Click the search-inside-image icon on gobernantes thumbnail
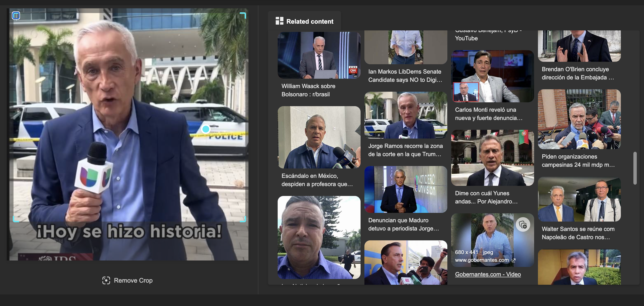The height and width of the screenshot is (306, 644). (x=523, y=225)
